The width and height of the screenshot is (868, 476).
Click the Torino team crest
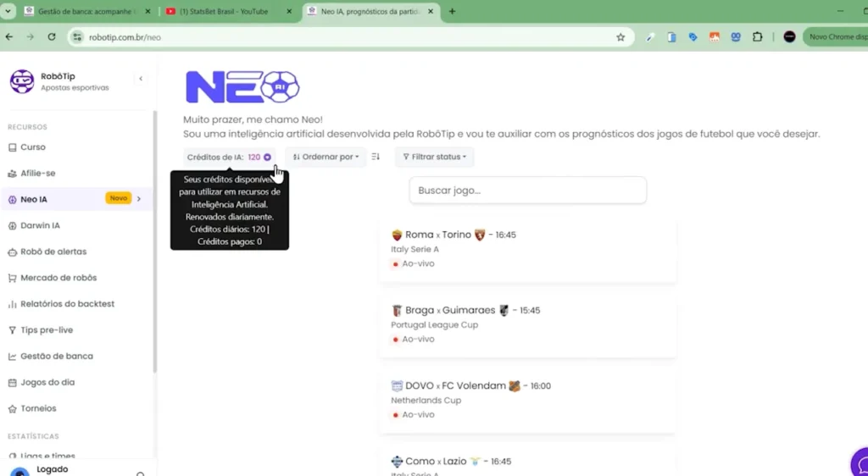(480, 235)
